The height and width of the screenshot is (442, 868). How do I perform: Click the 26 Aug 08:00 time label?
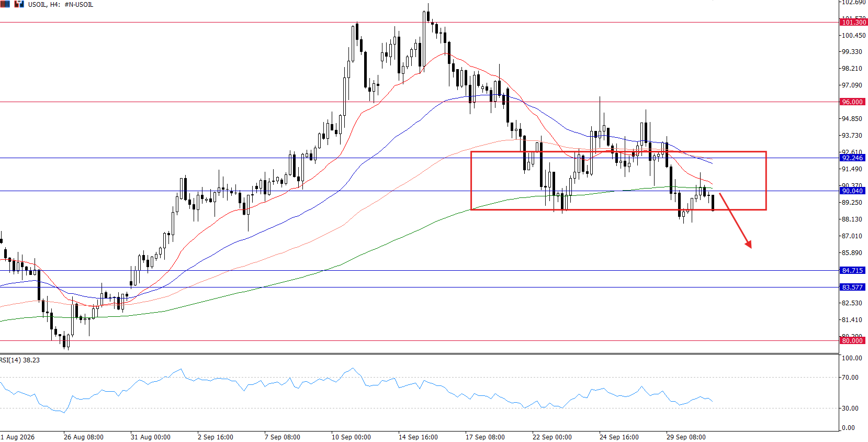(84, 437)
